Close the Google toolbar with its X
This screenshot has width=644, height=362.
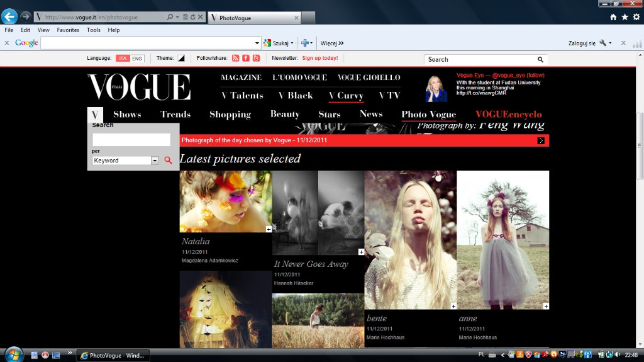pyautogui.click(x=6, y=43)
